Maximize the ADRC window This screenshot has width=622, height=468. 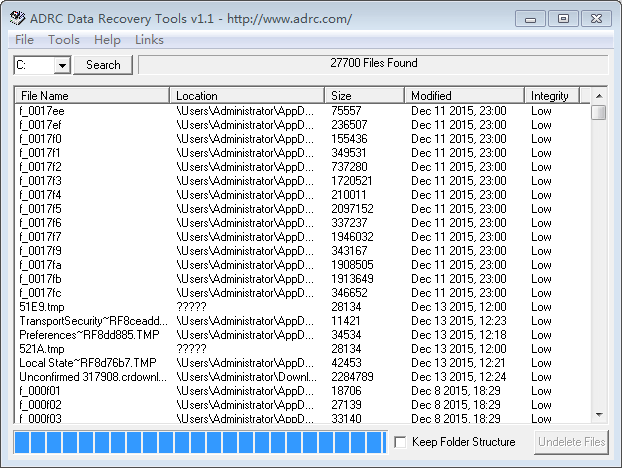[563, 19]
